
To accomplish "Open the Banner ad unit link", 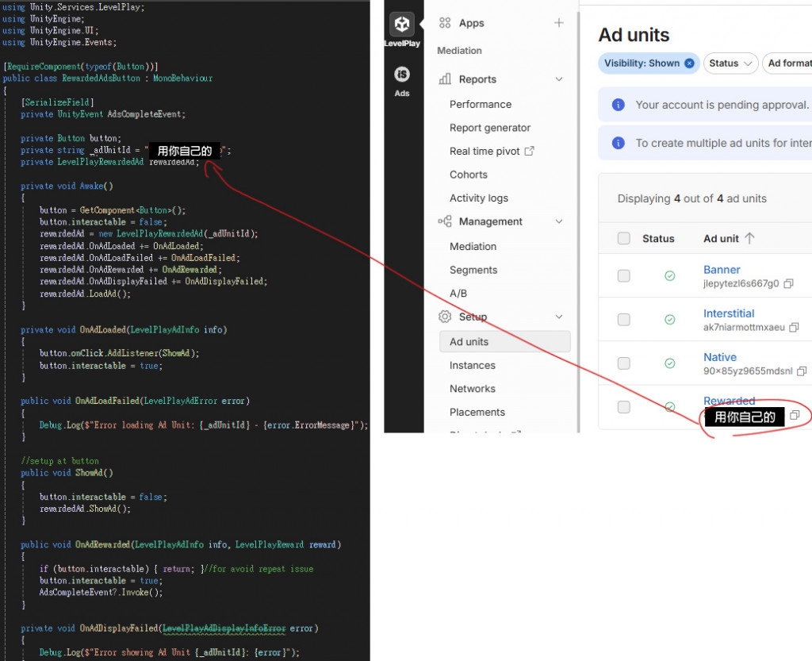I will coord(722,269).
